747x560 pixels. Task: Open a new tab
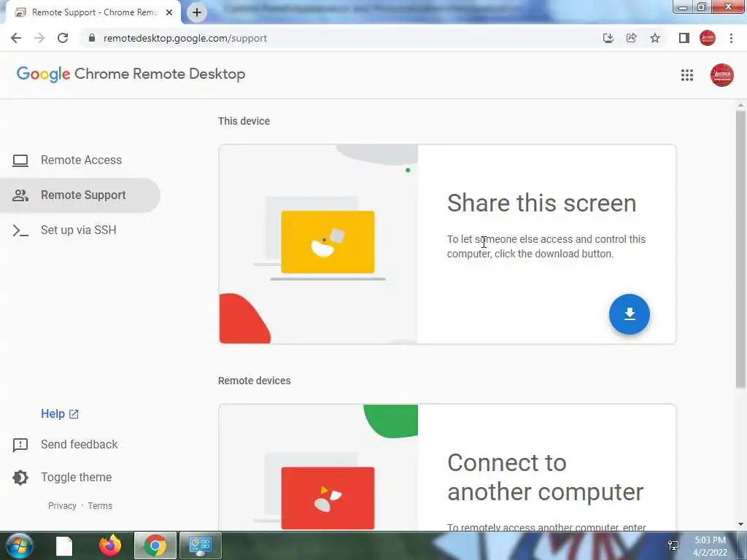point(197,12)
